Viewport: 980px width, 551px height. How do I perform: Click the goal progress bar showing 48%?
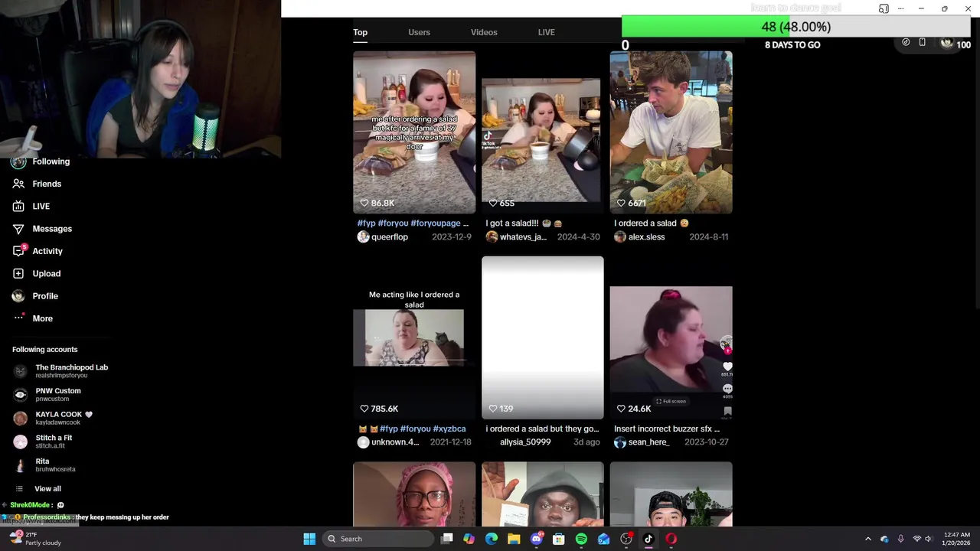tap(796, 27)
